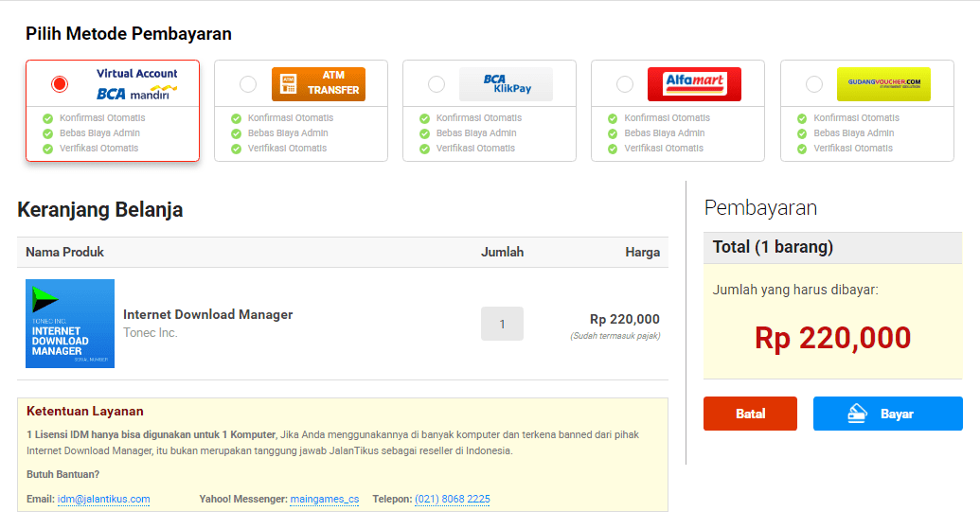Click Bebas Biaya Admin check icon under ATM Transfer

pos(237,133)
